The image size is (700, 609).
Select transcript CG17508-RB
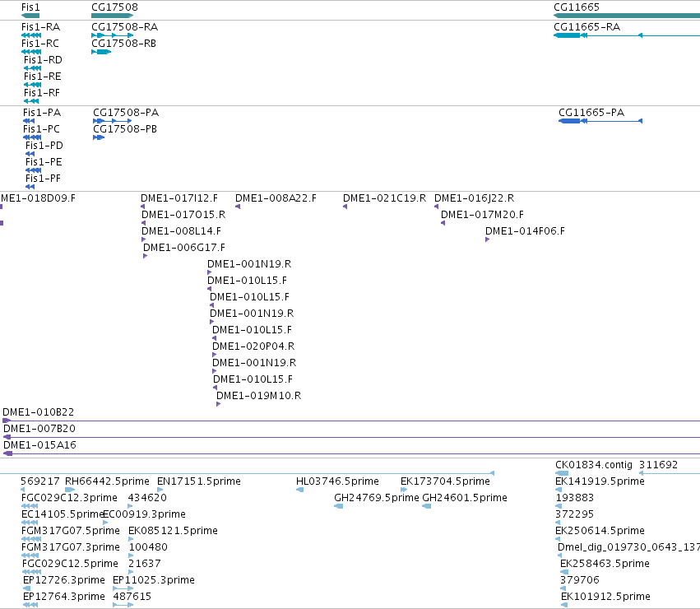click(101, 52)
